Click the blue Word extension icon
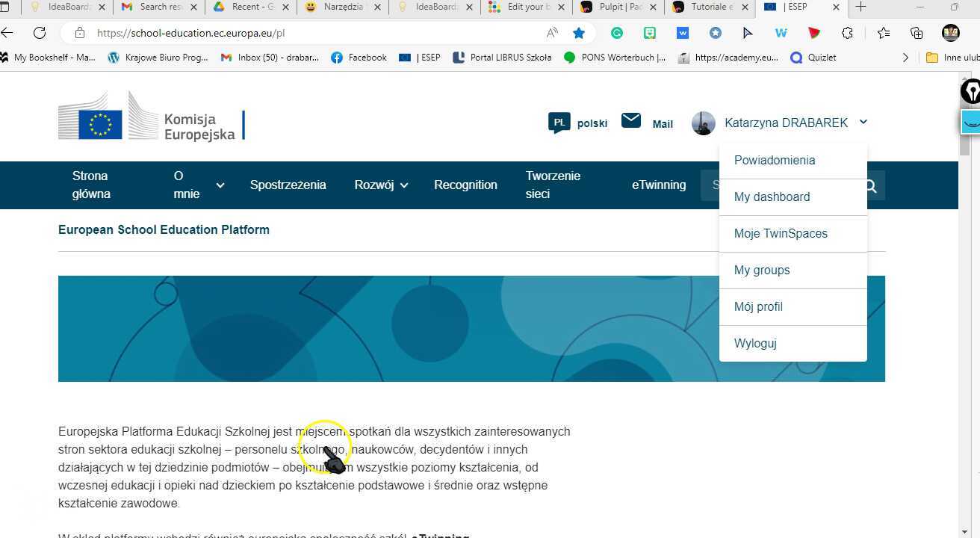The width and height of the screenshot is (980, 538). coord(681,33)
